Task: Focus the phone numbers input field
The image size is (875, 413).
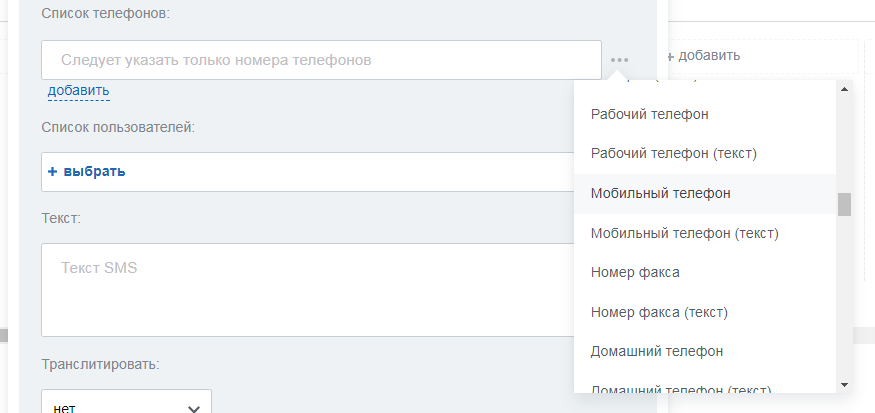Action: pyautogui.click(x=321, y=60)
